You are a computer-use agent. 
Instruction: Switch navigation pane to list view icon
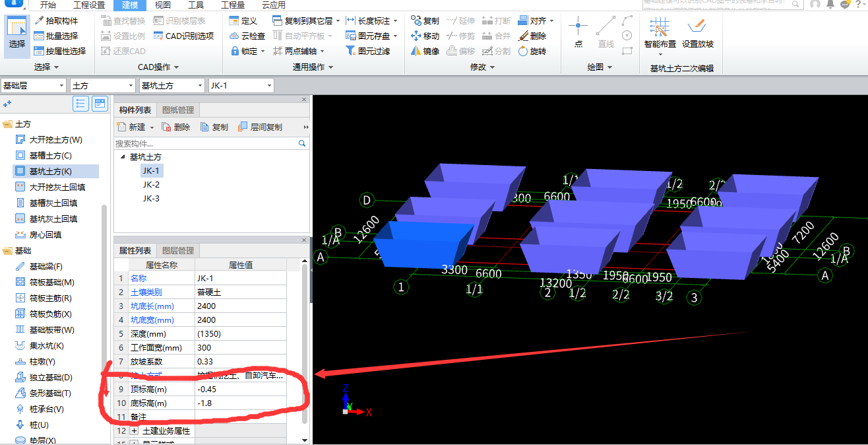(80, 104)
